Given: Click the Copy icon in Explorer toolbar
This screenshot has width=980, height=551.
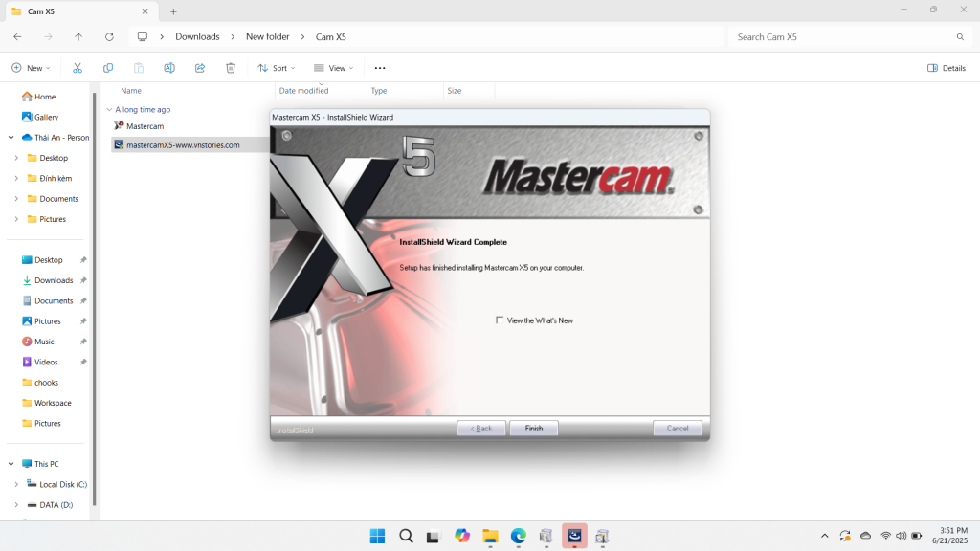Looking at the screenshot, I should [x=108, y=68].
